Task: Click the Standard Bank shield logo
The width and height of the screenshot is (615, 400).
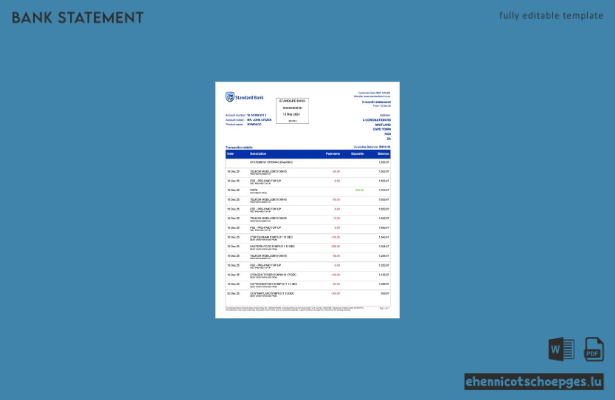Action: pos(230,97)
